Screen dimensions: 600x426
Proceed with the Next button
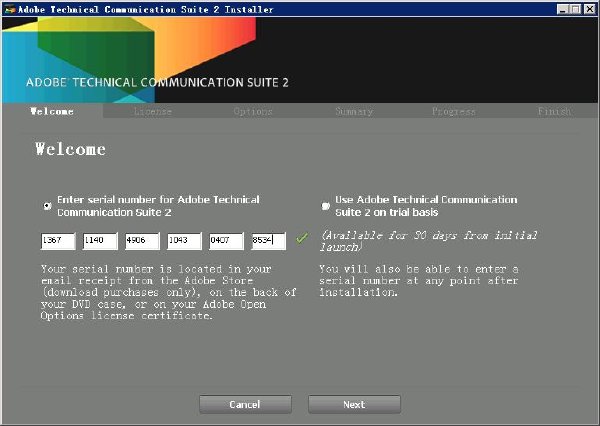(x=354, y=405)
